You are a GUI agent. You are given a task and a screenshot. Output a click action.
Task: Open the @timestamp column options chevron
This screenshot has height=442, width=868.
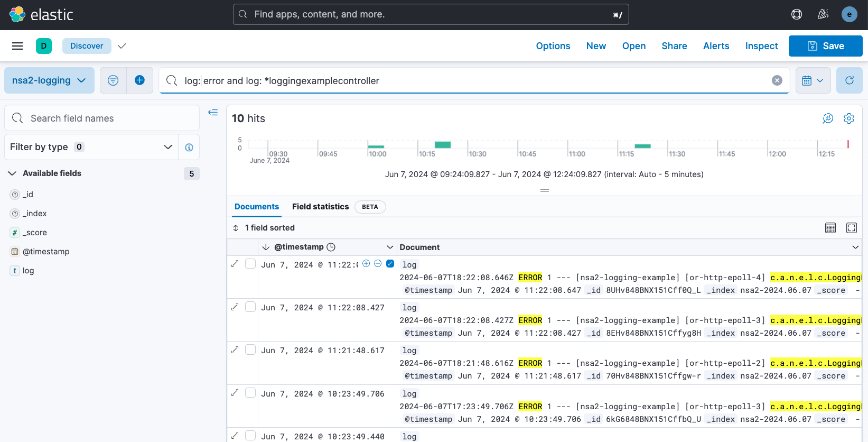click(390, 247)
